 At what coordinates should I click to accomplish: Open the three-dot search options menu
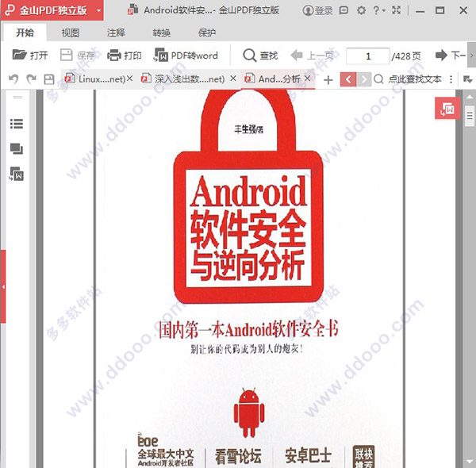(x=451, y=79)
